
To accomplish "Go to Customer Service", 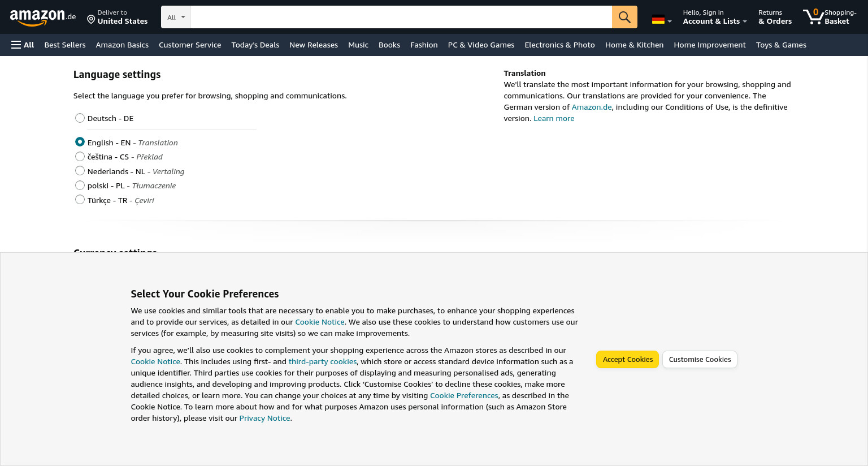I will point(190,45).
